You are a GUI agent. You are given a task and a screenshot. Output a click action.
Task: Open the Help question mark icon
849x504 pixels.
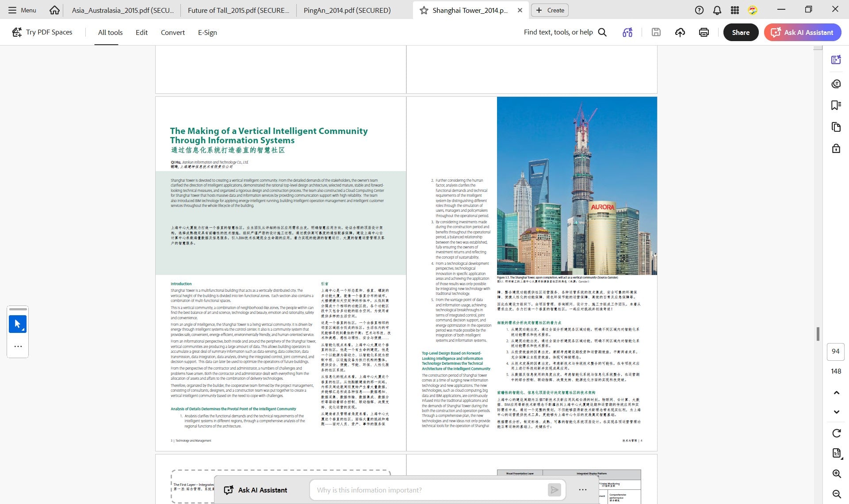click(699, 10)
